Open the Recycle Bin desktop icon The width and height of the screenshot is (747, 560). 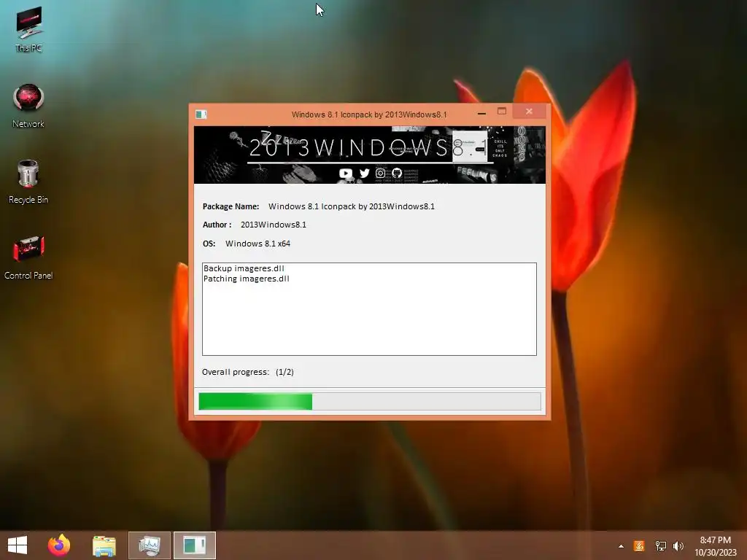pyautogui.click(x=28, y=182)
